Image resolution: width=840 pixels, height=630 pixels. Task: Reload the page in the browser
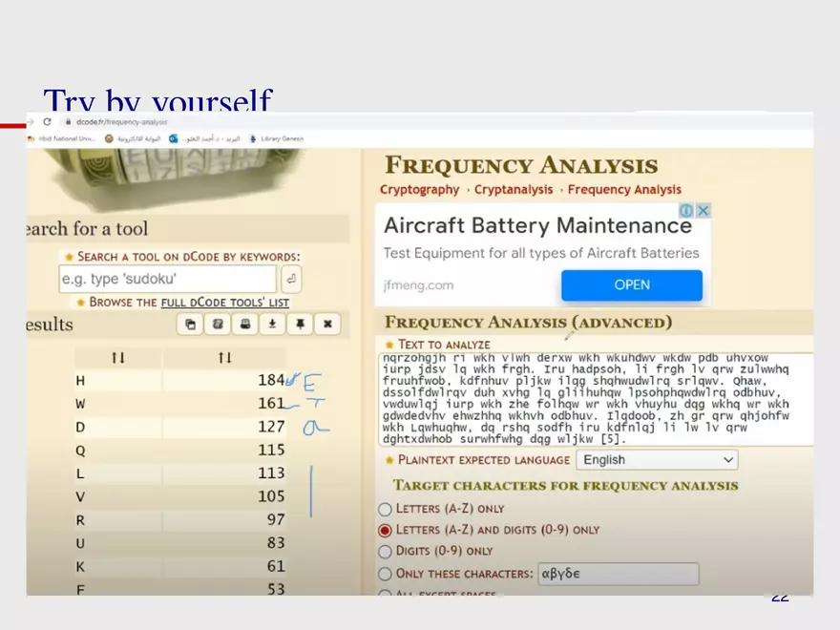coord(47,122)
